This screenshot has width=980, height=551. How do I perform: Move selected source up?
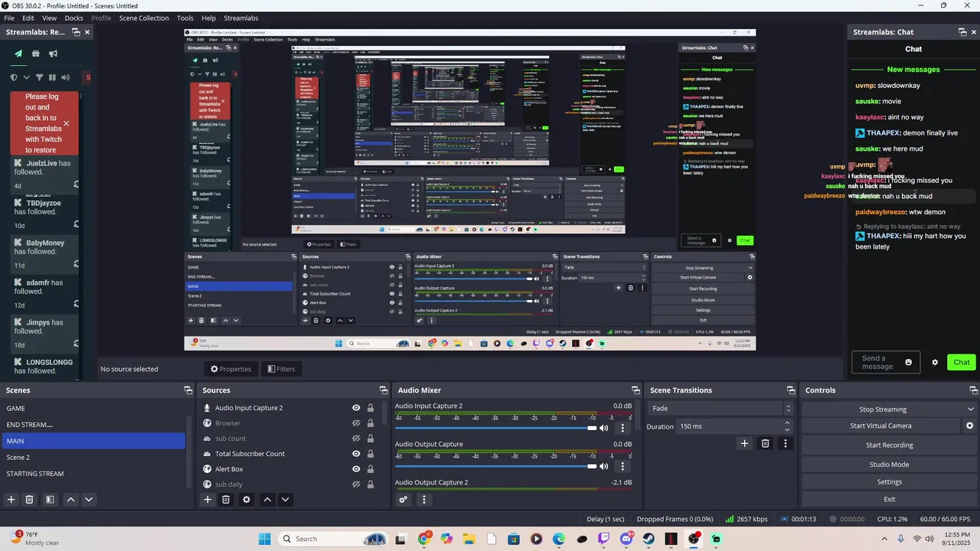click(x=267, y=500)
